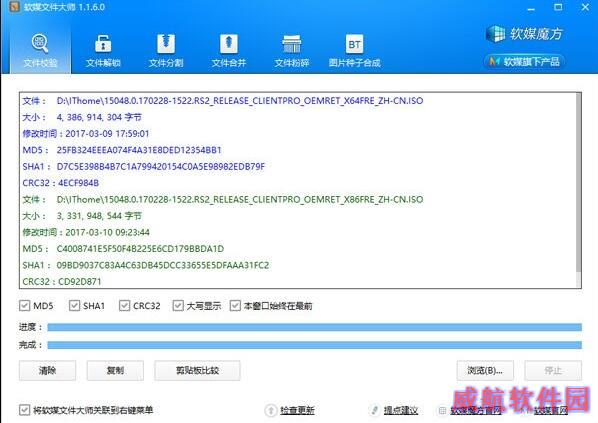Select the 文件解锁 file unlock icon
This screenshot has width=598, height=423.
103,43
